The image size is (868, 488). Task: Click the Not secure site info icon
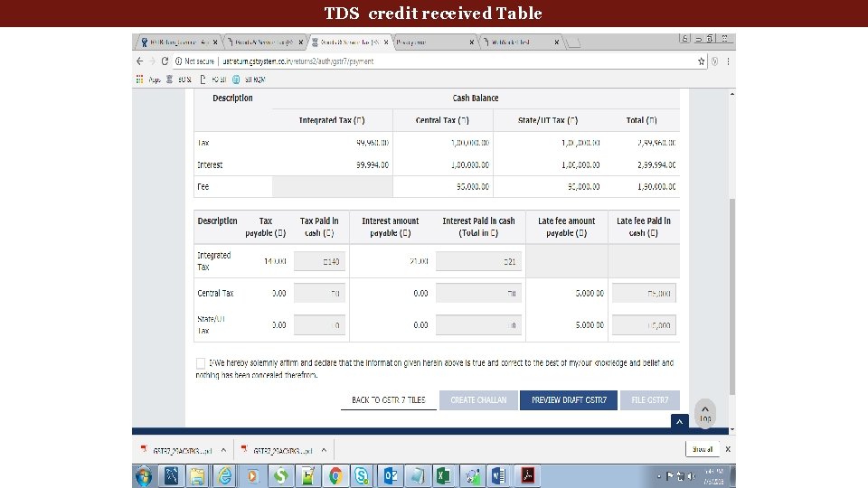tap(178, 61)
